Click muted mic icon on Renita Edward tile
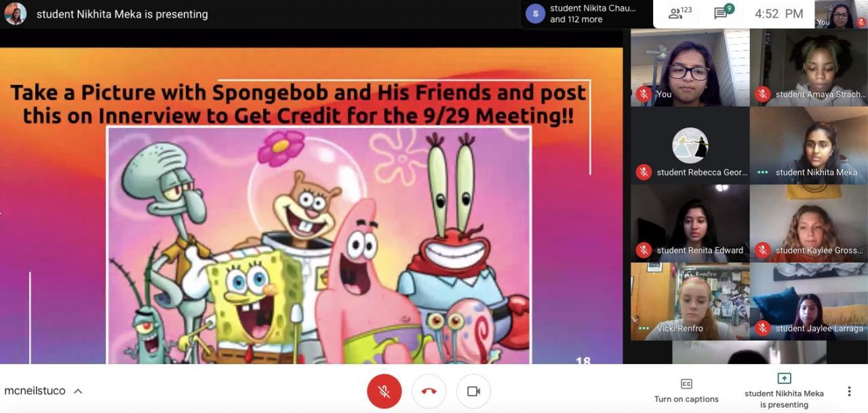 point(644,250)
